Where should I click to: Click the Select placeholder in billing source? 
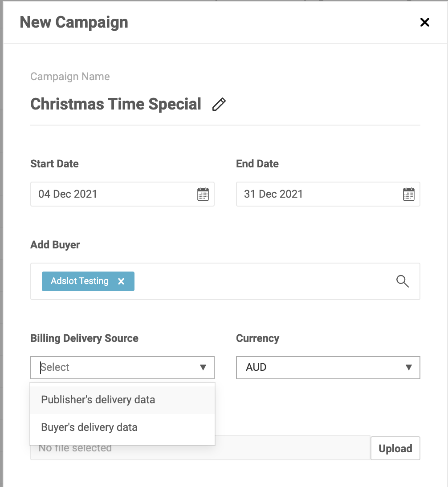pyautogui.click(x=55, y=367)
